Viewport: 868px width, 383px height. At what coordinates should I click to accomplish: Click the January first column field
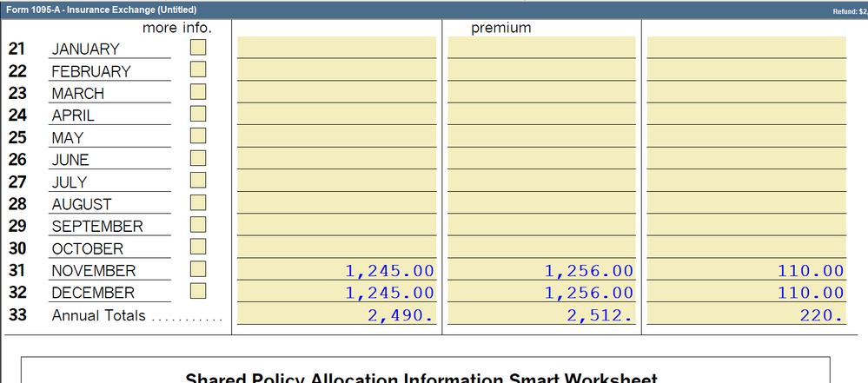click(337, 49)
